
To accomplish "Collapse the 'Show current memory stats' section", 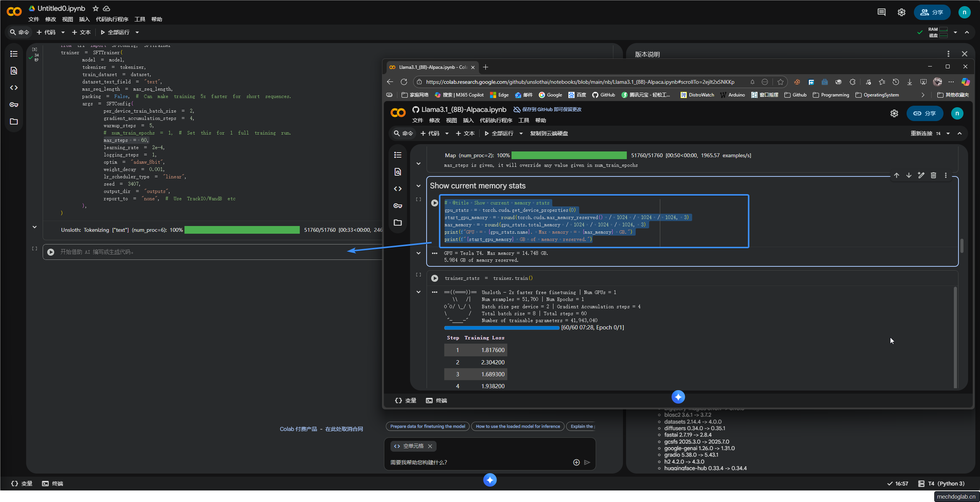I will pos(419,186).
